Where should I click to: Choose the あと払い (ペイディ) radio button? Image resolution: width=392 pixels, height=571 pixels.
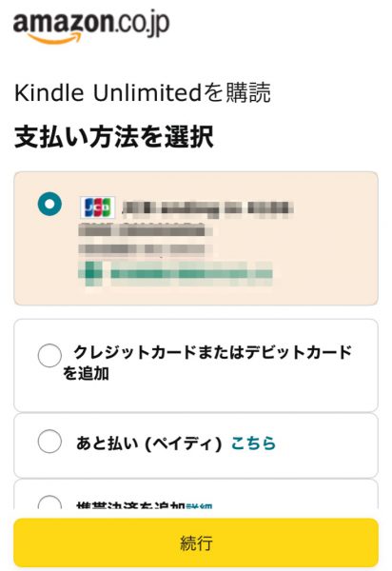49,441
